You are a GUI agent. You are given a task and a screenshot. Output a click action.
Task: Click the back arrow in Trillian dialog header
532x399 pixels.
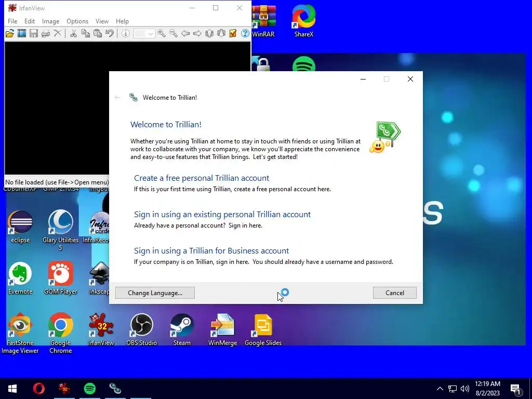click(x=117, y=98)
